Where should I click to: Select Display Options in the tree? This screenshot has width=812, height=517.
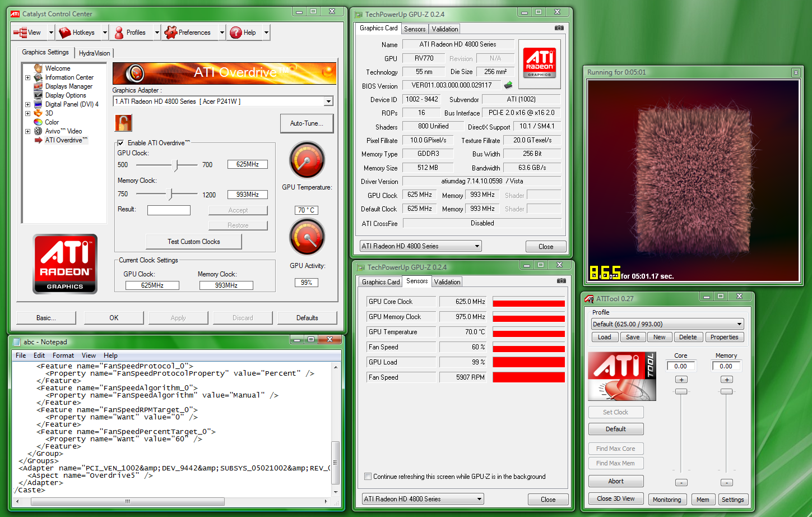(x=66, y=95)
